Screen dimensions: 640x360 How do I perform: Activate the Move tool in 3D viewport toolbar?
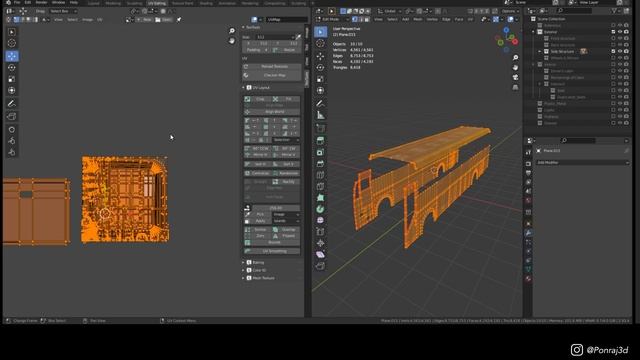click(x=320, y=56)
